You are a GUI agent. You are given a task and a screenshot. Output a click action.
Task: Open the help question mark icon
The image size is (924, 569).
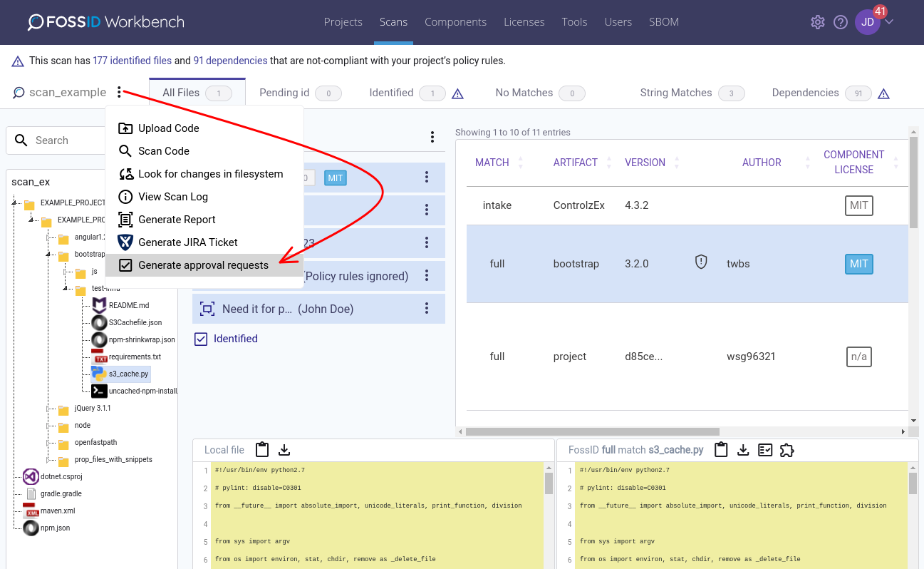point(841,22)
